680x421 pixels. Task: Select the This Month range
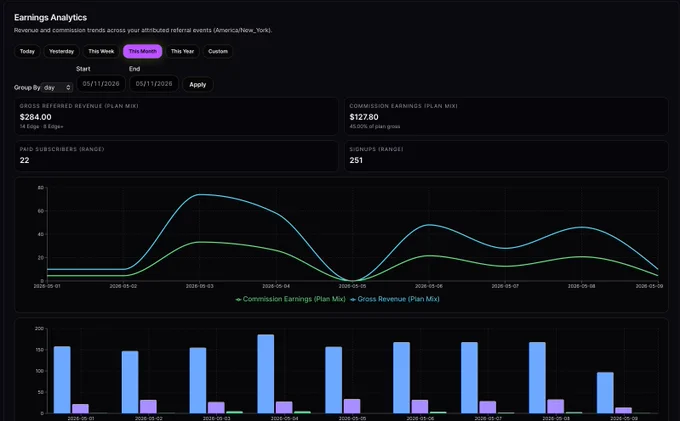point(143,51)
